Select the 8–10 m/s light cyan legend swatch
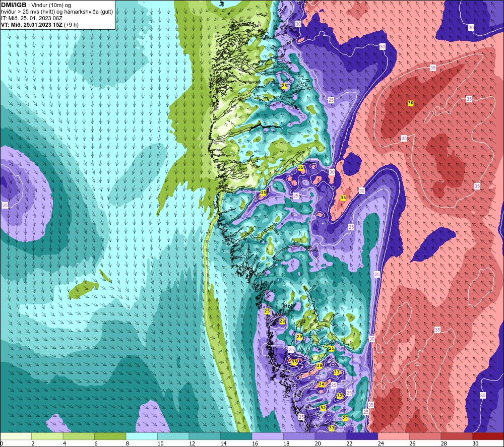The image size is (504, 447). 142,436
